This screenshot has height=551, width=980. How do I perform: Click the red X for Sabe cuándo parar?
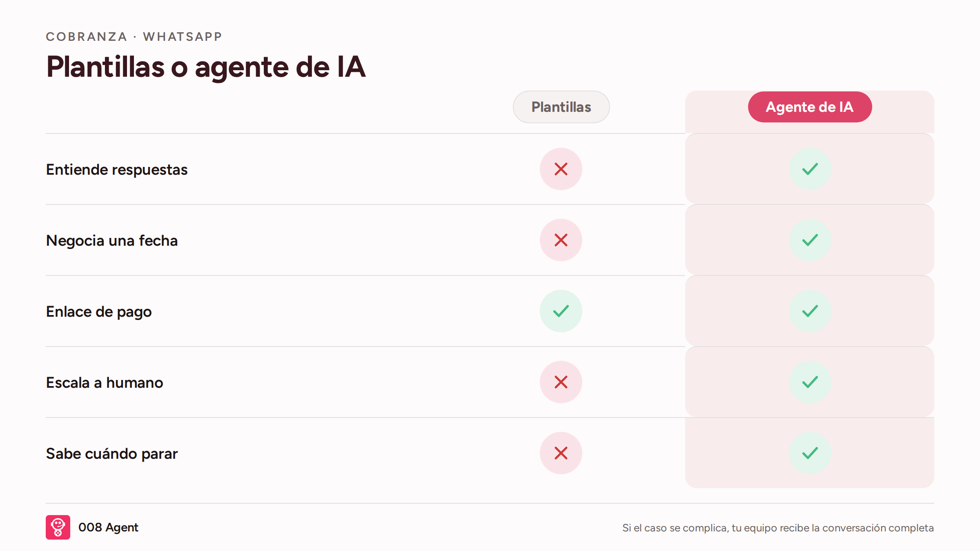[561, 453]
